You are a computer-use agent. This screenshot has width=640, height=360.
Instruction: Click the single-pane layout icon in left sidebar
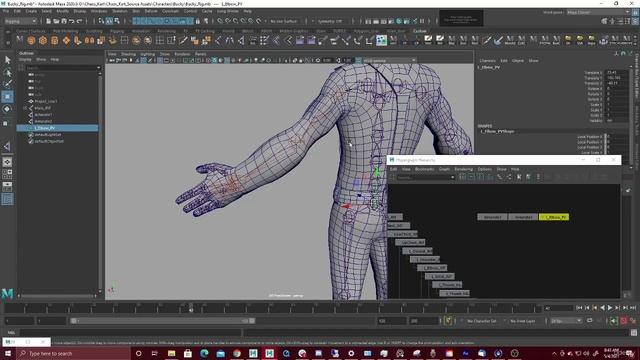coord(7,162)
